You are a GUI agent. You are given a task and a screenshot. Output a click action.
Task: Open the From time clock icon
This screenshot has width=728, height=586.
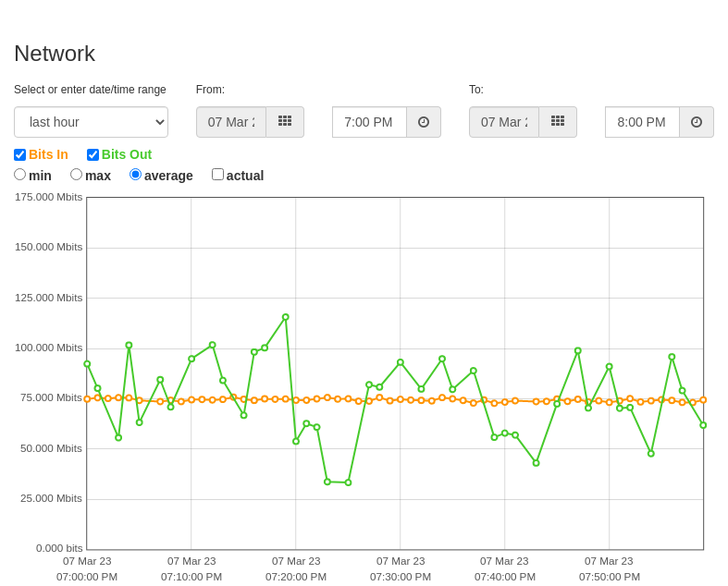(424, 122)
